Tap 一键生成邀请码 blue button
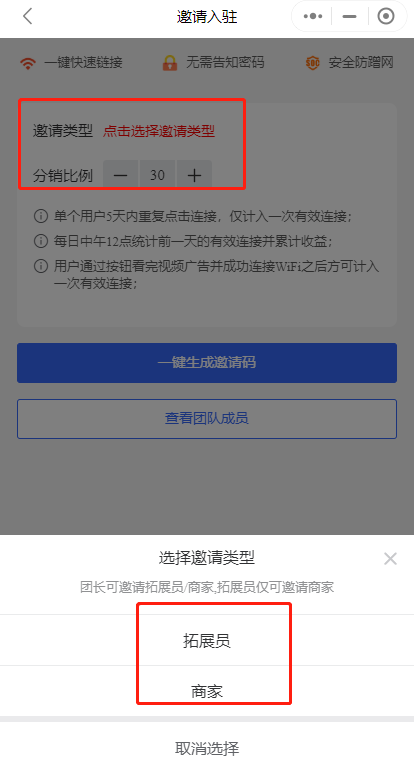The width and height of the screenshot is (414, 775). click(207, 363)
